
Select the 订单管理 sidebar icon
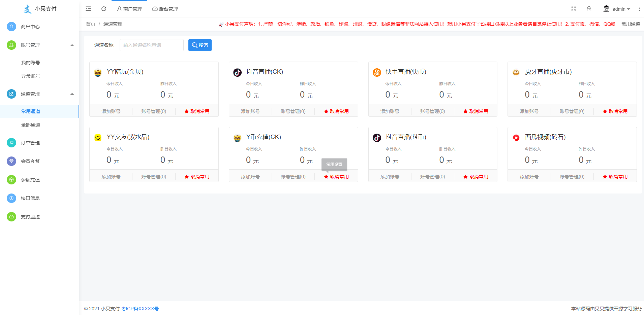coord(11,142)
